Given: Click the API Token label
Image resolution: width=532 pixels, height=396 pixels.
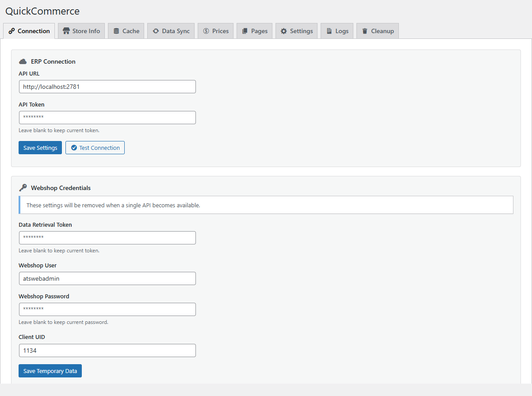Looking at the screenshot, I should tap(31, 105).
